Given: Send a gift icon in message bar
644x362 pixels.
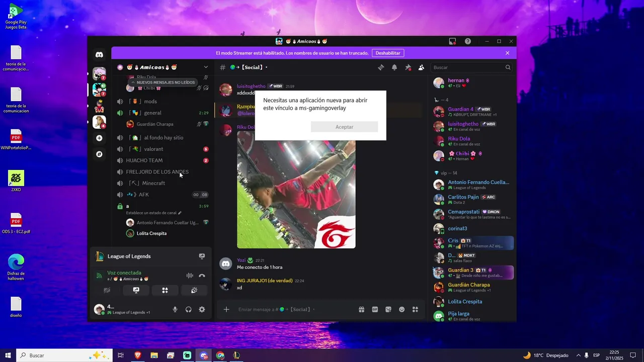Looking at the screenshot, I should click(x=361, y=310).
